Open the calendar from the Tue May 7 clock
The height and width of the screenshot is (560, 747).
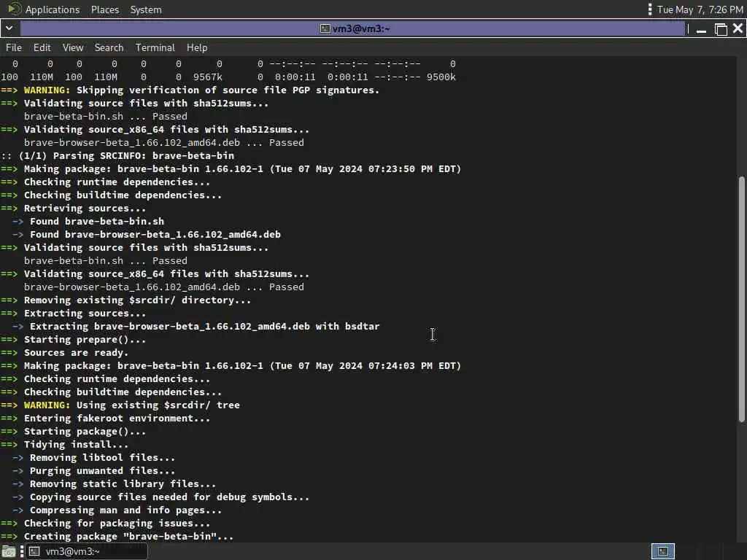pyautogui.click(x=700, y=9)
